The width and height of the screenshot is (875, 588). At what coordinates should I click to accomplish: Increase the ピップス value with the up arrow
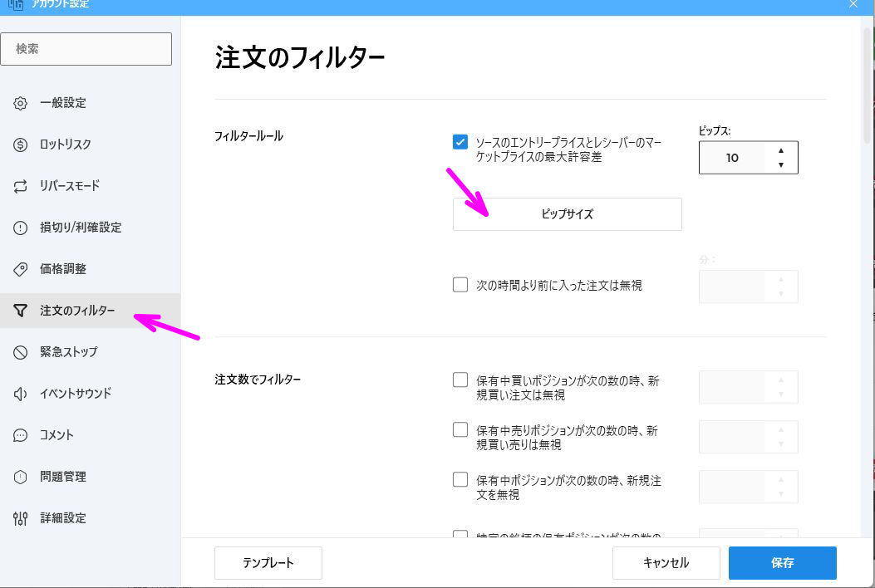780,152
